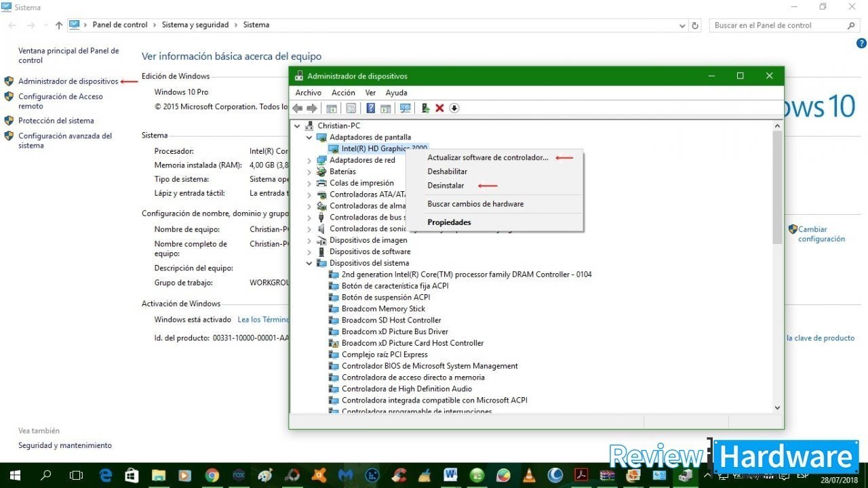The height and width of the screenshot is (488, 868).
Task: Expand the Controladoras ATA/ATAPI node
Action: (309, 195)
